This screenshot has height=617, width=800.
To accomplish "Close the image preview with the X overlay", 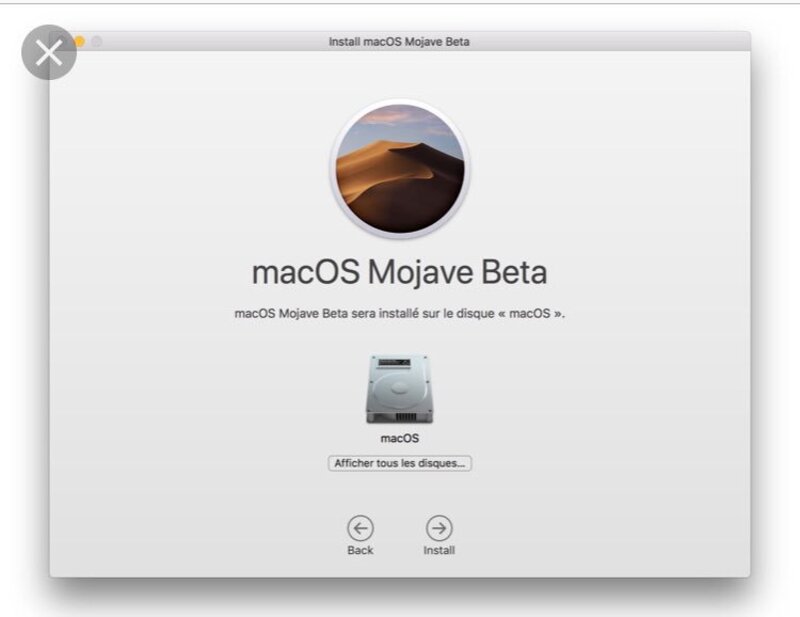I will click(49, 53).
